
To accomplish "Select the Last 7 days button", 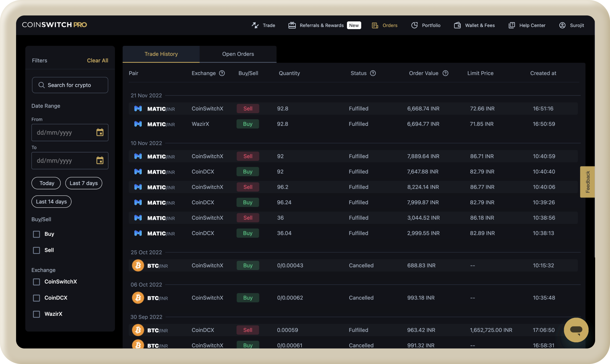I will pyautogui.click(x=84, y=183).
